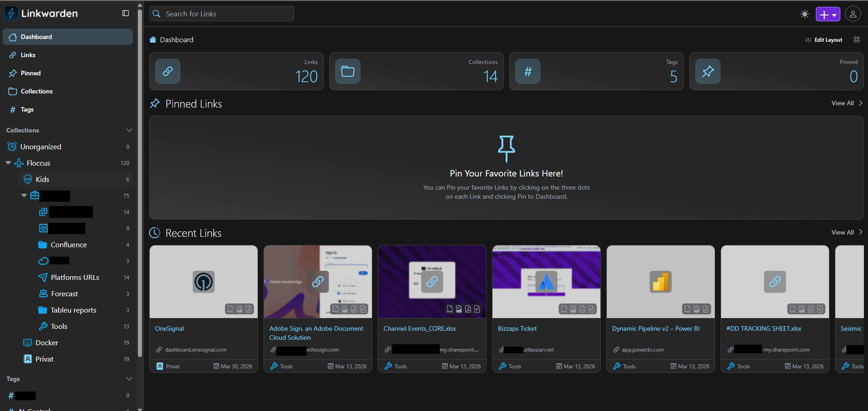The width and height of the screenshot is (868, 411).
Task: Click the Bizzaps Ticket card thumbnail
Action: [x=546, y=282]
